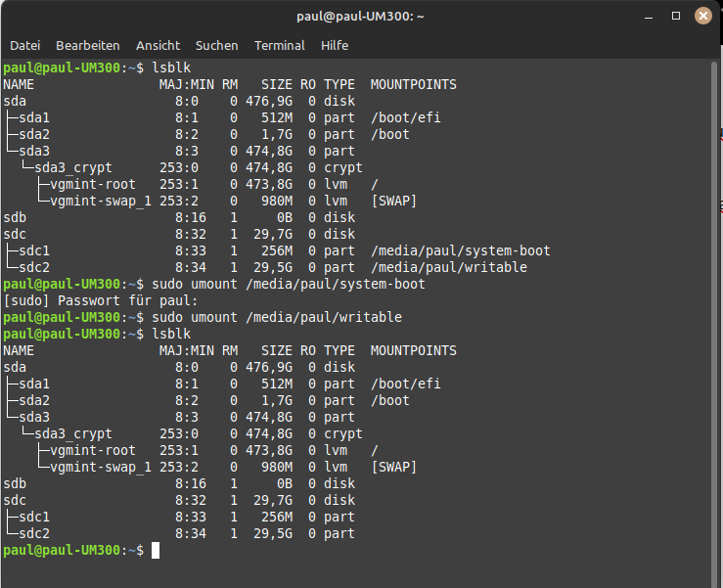Open the Terminal menu
Image resolution: width=723 pixels, height=588 pixels.
(x=279, y=46)
